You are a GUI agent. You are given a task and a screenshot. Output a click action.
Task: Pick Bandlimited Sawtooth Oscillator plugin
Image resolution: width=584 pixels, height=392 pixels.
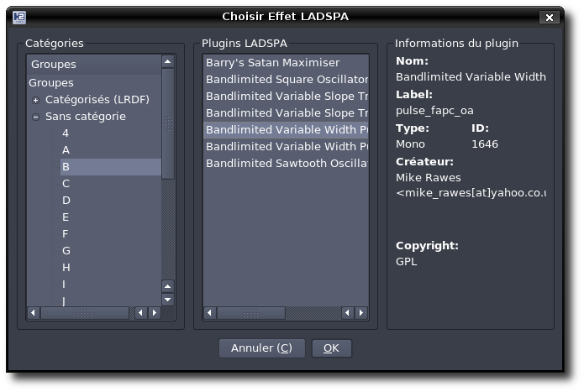tap(286, 164)
